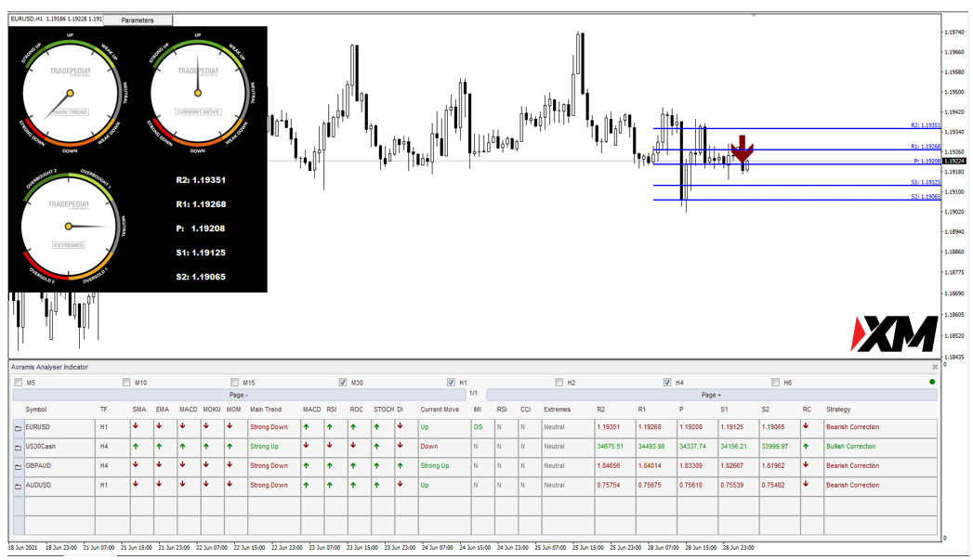Click the green status dot in analyser panel
973x560 pixels.
tap(932, 382)
